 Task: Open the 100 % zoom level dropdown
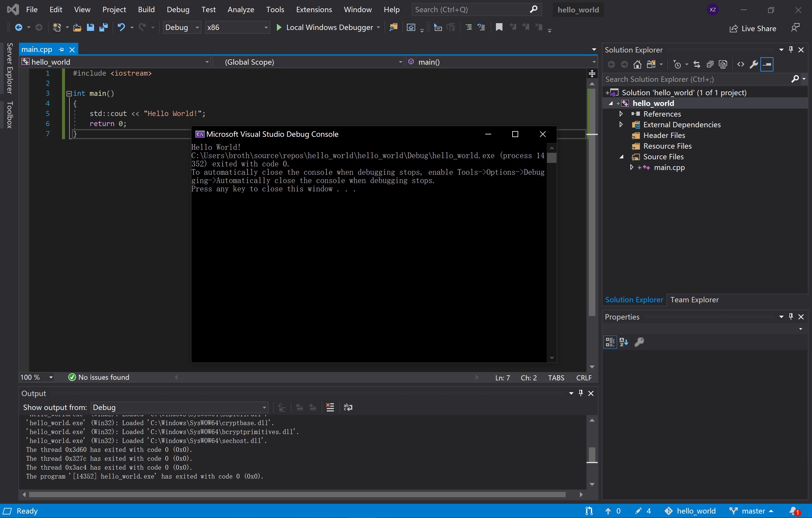tap(37, 377)
